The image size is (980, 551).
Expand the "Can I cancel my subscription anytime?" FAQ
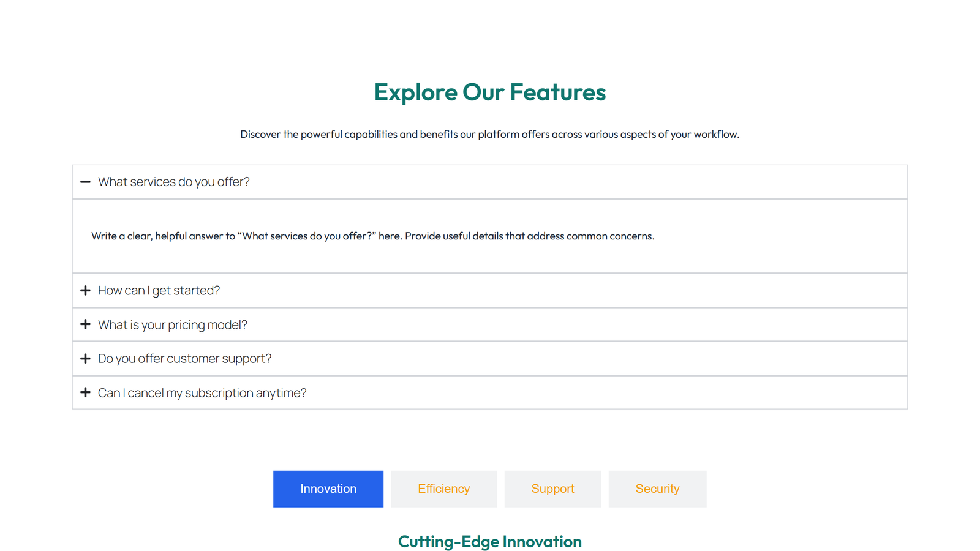(x=202, y=392)
